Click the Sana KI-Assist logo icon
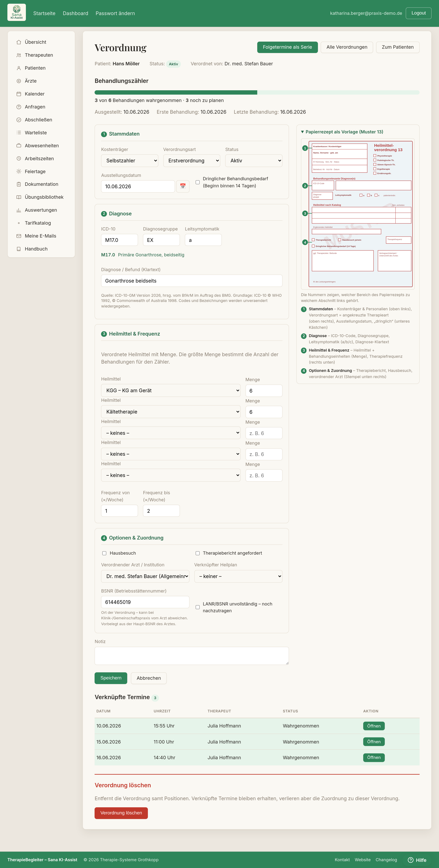Screen dimensions: 439x868 click(x=16, y=12)
